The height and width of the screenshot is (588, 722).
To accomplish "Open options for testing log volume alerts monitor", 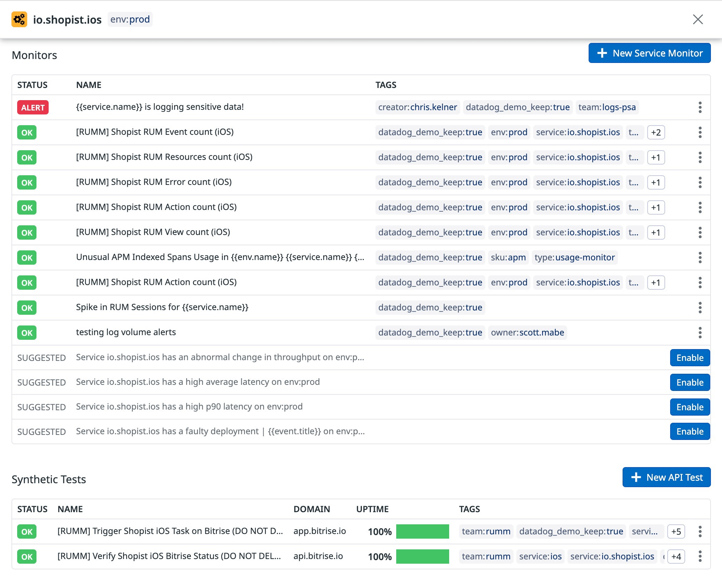I will coord(700,332).
